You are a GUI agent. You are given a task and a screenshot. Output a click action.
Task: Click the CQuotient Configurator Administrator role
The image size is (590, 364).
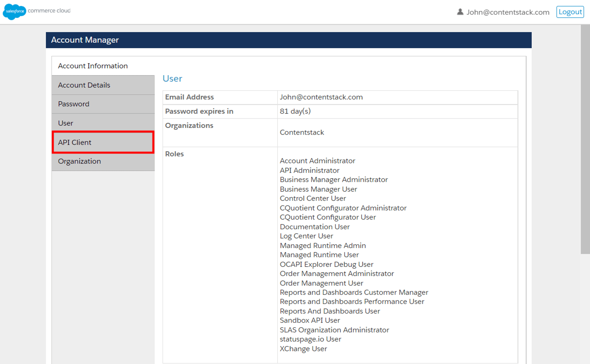pos(343,208)
